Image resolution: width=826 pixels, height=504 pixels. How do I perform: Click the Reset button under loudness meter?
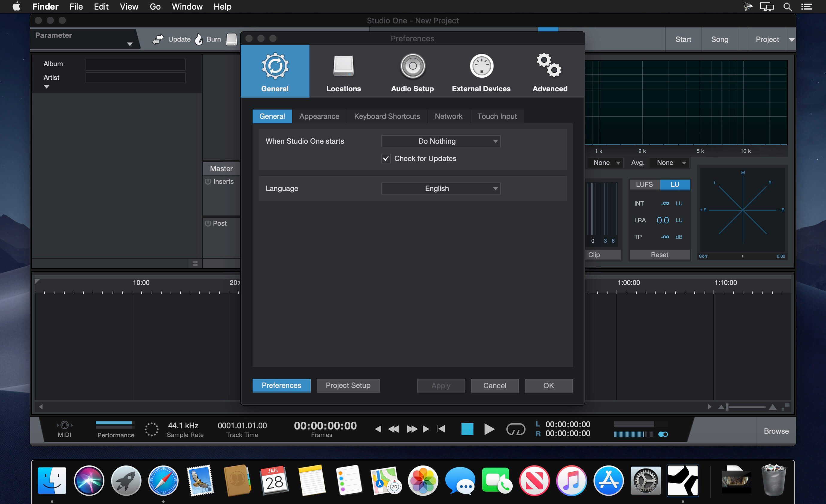659,255
